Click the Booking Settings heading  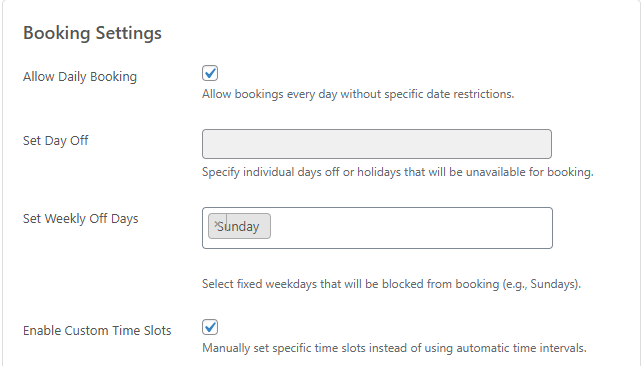tap(92, 33)
